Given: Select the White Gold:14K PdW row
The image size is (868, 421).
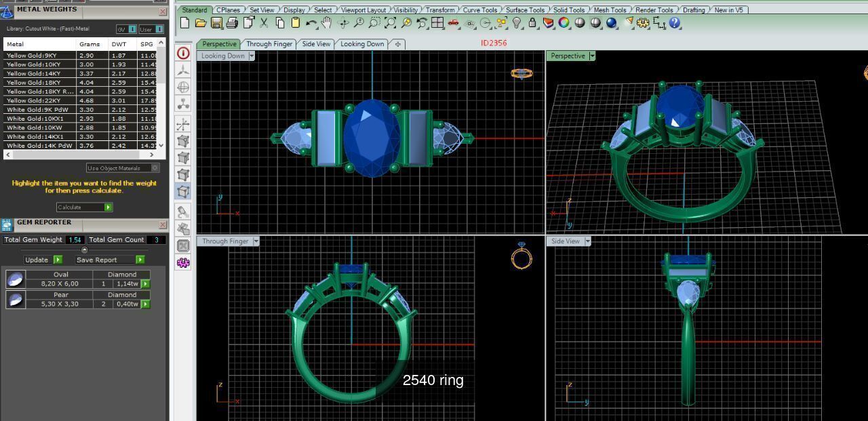Looking at the screenshot, I should click(81, 146).
